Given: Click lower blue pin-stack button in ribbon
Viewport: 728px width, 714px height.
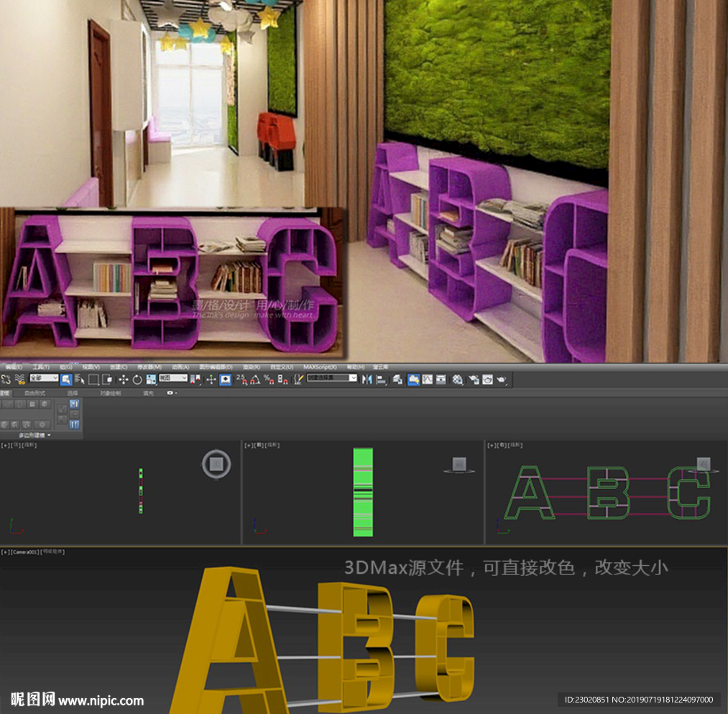Looking at the screenshot, I should [74, 425].
